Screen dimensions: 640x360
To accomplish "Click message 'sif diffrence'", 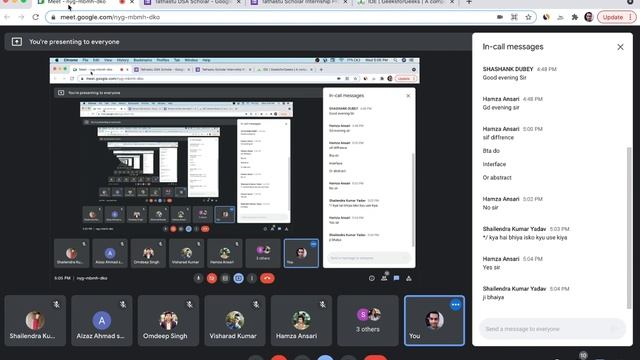I will (498, 138).
